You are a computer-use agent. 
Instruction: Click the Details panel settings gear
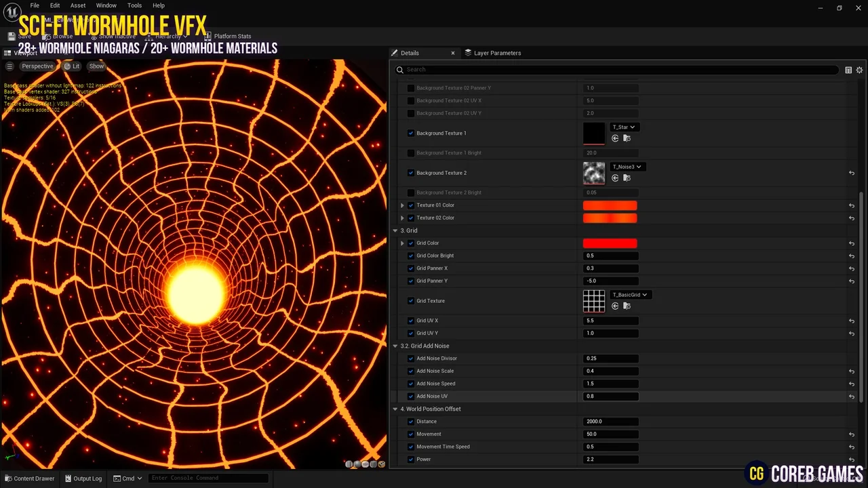[859, 70]
